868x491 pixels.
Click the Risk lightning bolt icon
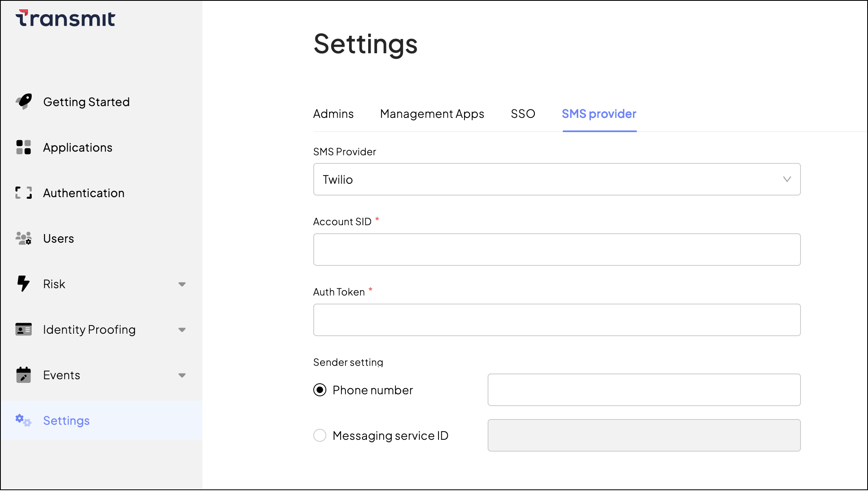(24, 284)
